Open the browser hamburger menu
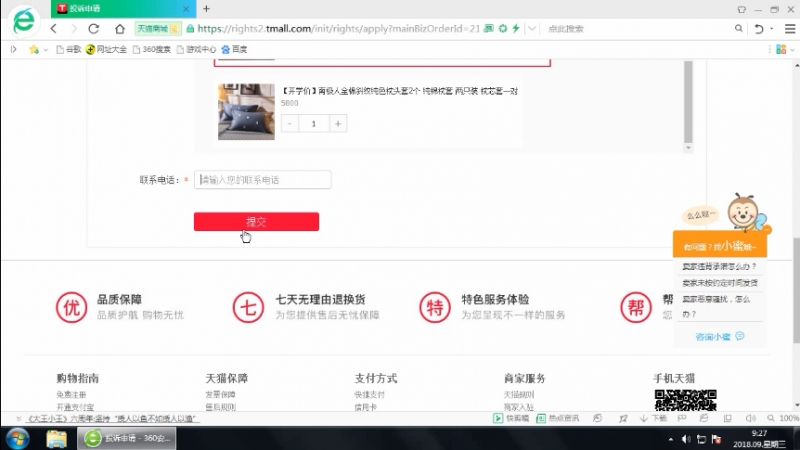 [x=790, y=29]
